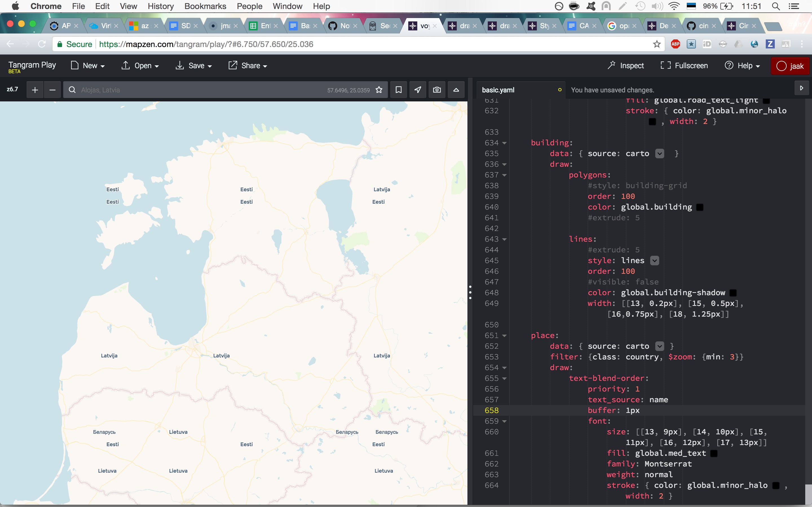Viewport: 812px width, 507px height.
Task: Click the locate me arrow icon
Action: click(x=417, y=90)
